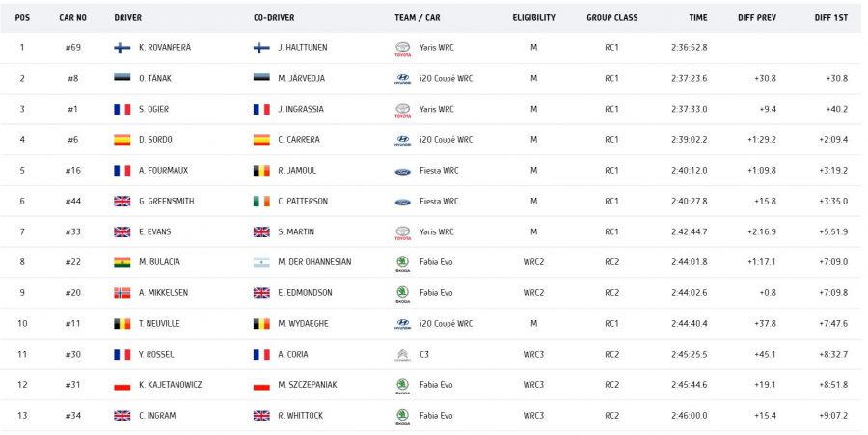Click Finnish flag beside K. Rovanperä
This screenshot has width=868, height=435.
122,47
